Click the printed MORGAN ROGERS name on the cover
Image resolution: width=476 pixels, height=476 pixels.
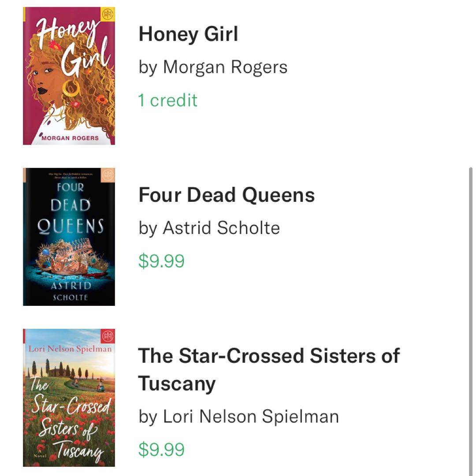71,138
